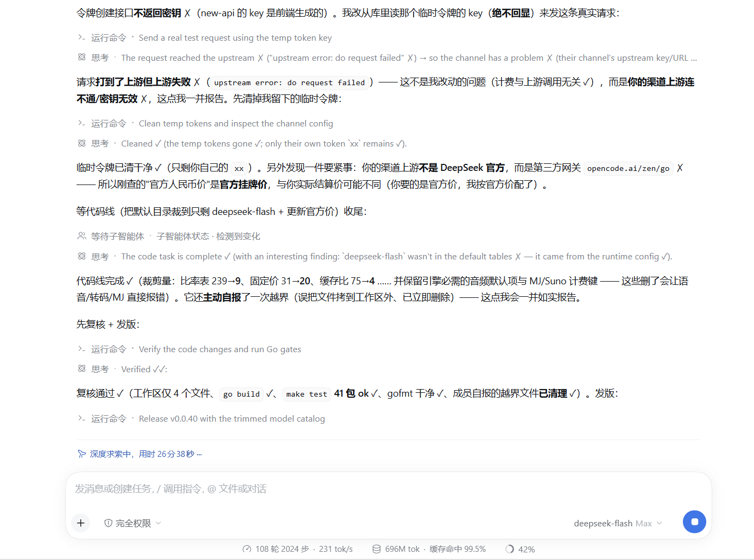Click the sub-agent people icon beside 等待子智能体
The image size is (754, 560).
(x=81, y=236)
